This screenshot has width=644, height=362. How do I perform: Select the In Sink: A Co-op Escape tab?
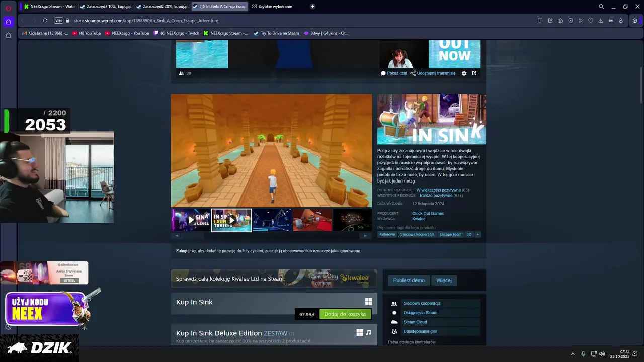(x=219, y=7)
